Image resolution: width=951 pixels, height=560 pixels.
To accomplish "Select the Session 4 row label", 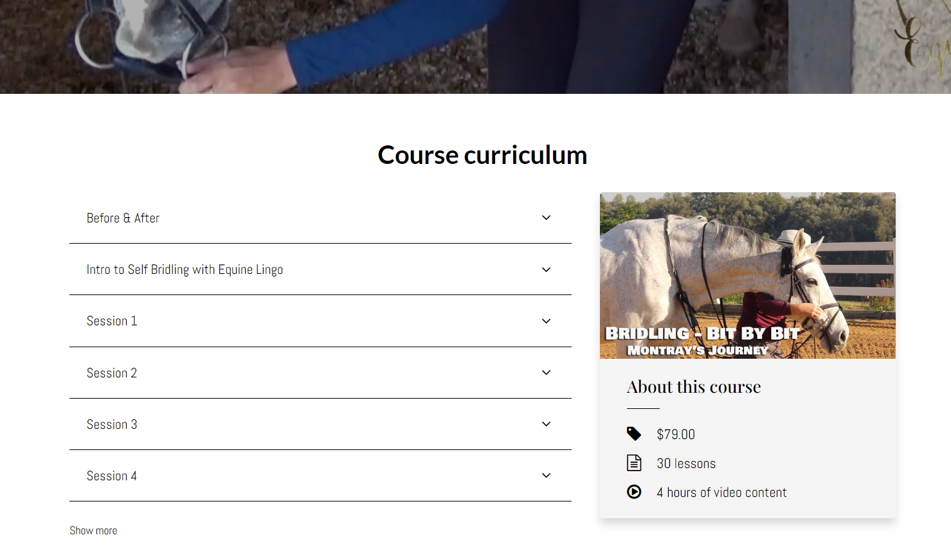I will [x=112, y=476].
